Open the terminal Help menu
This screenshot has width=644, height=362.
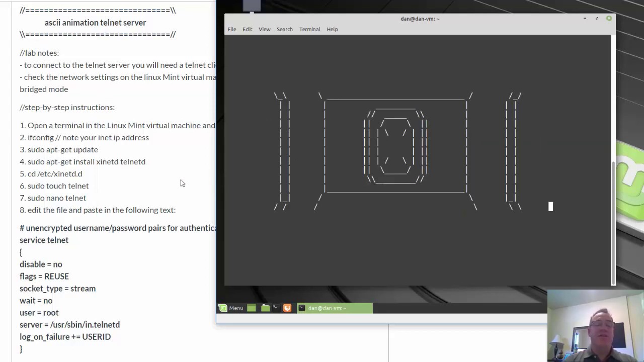pos(332,29)
